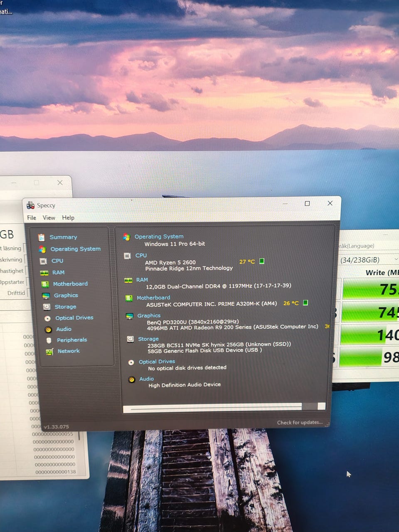Select Storage in the sidebar list

pyautogui.click(x=65, y=307)
